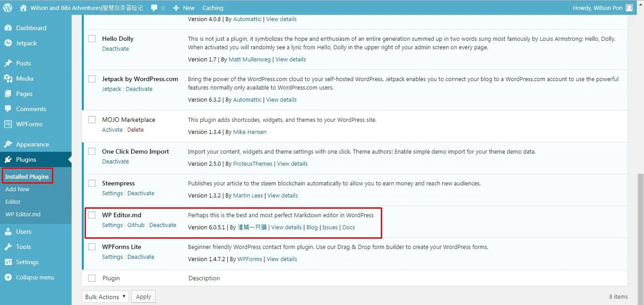Screen dimensions: 644x305
Task: Open Installed Plugins submenu item
Action: pos(27,177)
